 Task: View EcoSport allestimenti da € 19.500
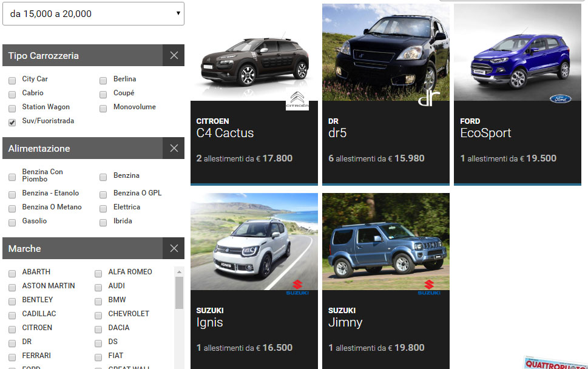(508, 158)
